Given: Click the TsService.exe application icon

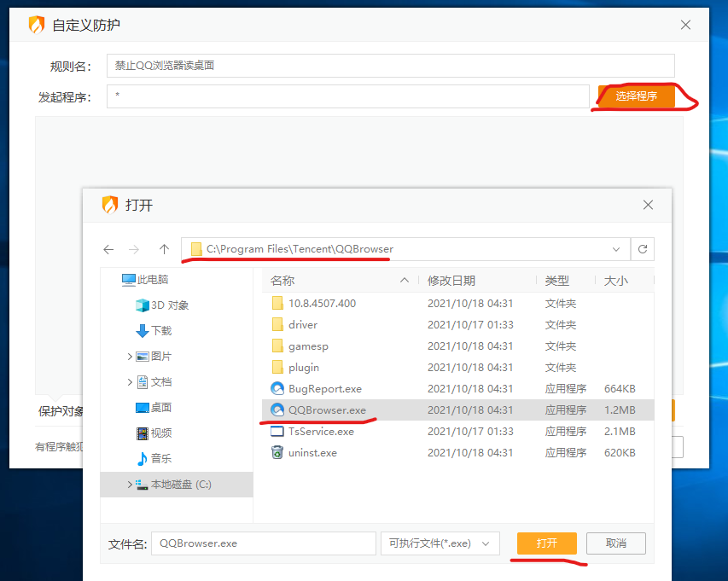Looking at the screenshot, I should point(277,431).
